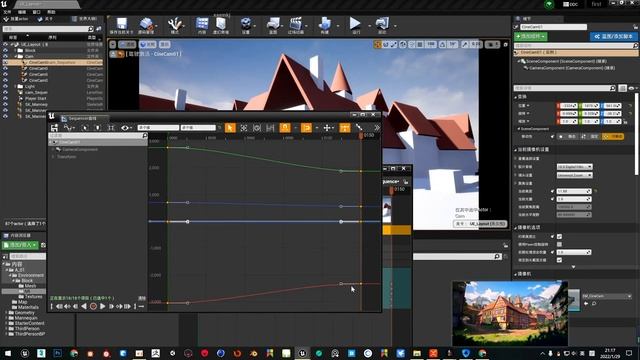Open the filmback preset dropdown in details panel
640x360 pixels.
pyautogui.click(x=574, y=167)
